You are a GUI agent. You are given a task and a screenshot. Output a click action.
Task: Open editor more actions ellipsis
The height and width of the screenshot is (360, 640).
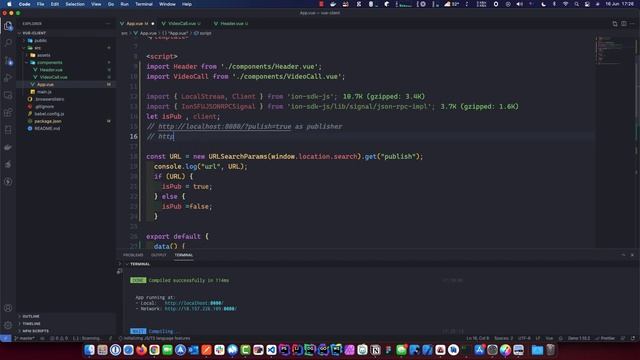(x=632, y=24)
